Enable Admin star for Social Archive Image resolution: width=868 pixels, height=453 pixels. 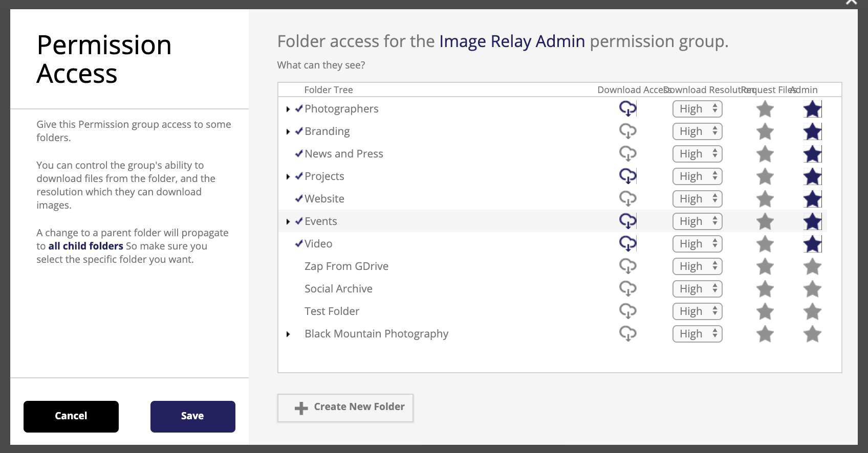[813, 289]
